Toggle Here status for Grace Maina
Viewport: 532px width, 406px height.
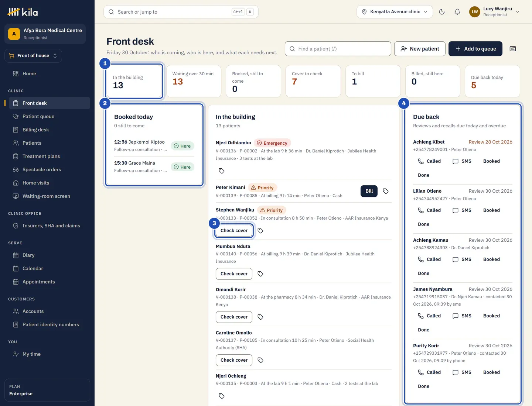click(183, 167)
